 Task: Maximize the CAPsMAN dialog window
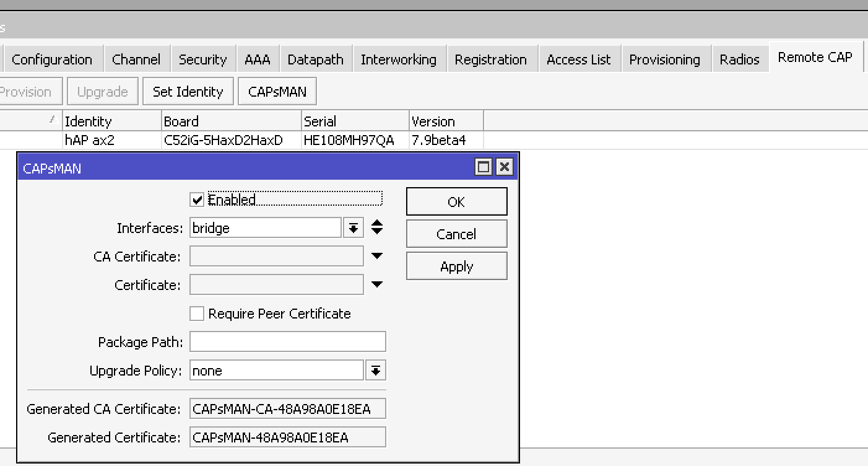[484, 167]
